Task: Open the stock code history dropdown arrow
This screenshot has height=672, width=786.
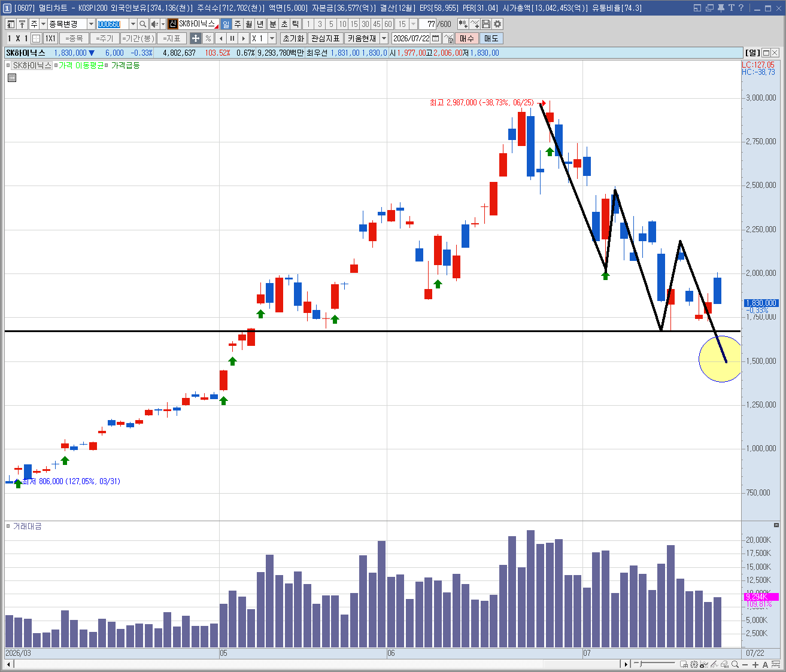Action: tap(133, 24)
